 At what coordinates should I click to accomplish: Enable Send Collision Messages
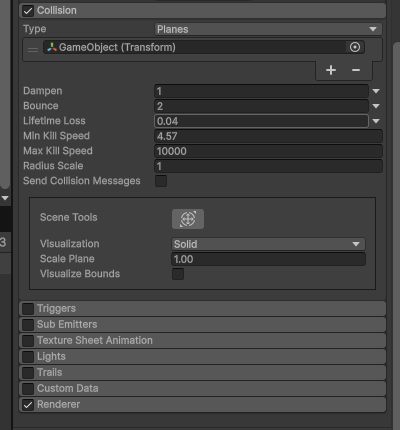pyautogui.click(x=161, y=181)
